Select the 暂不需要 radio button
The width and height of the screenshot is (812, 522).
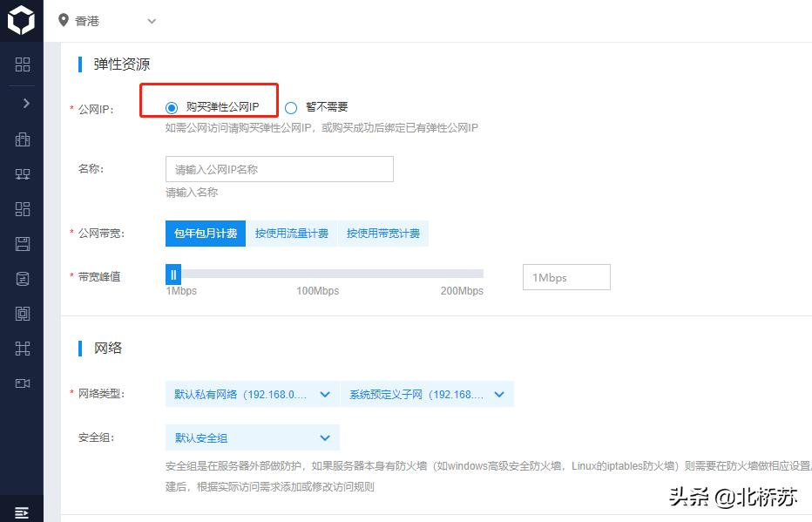pos(292,106)
